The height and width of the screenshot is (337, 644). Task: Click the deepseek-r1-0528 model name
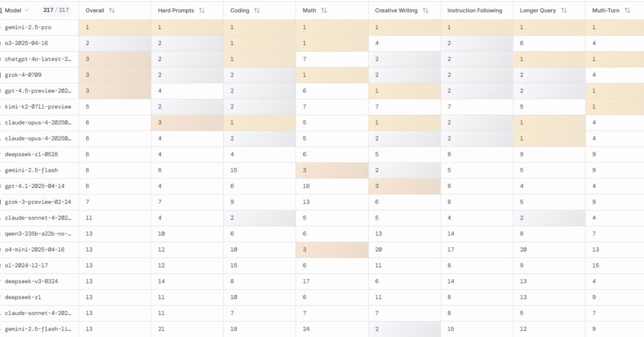tap(31, 155)
